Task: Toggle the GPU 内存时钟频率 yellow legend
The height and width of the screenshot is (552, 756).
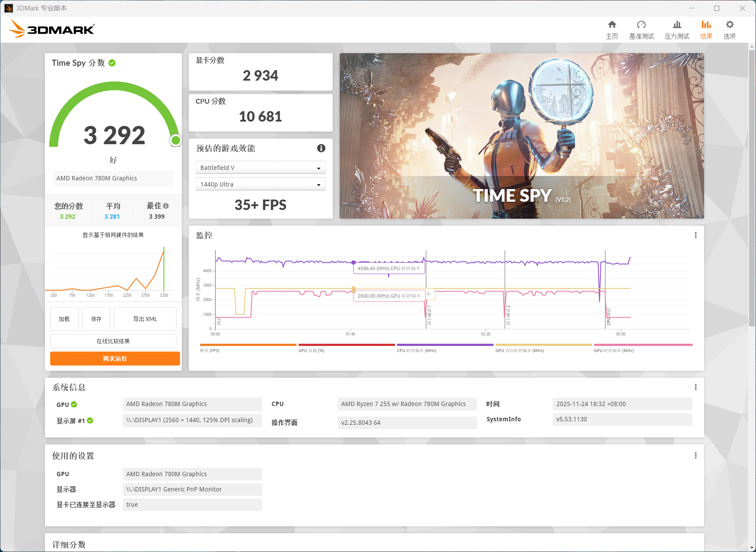Action: pyautogui.click(x=544, y=348)
